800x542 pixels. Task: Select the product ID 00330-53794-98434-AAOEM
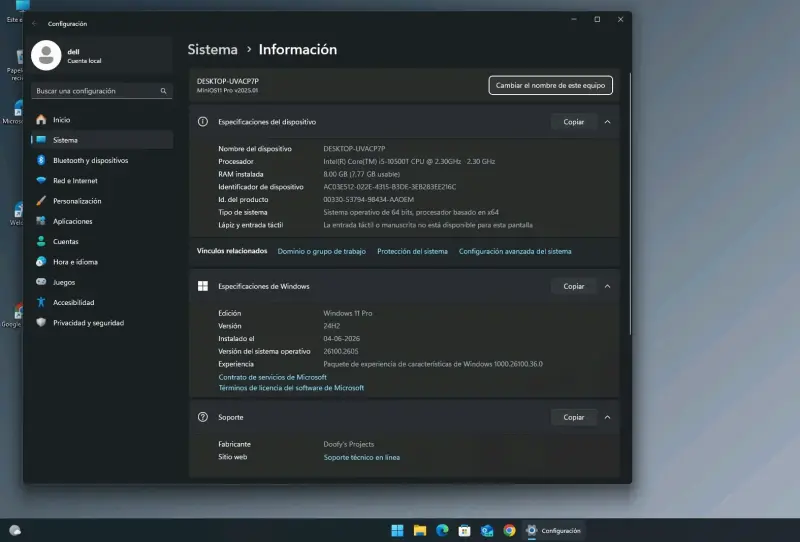[369, 200]
